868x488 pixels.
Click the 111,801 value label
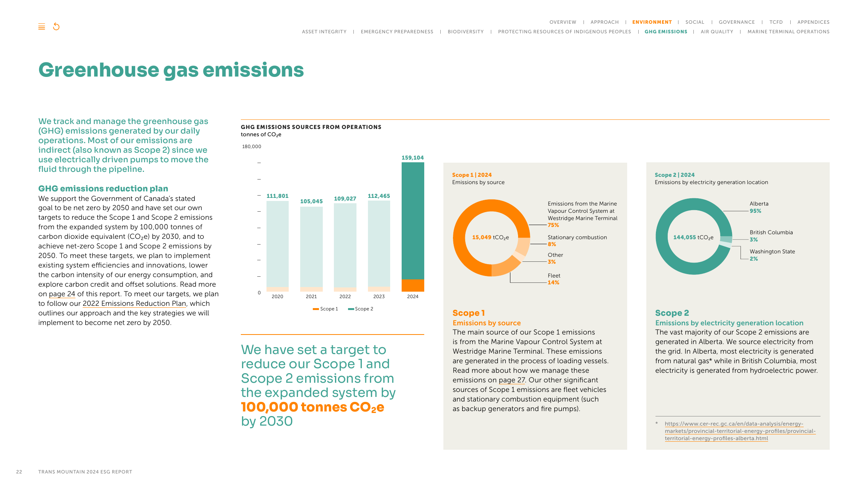(278, 196)
